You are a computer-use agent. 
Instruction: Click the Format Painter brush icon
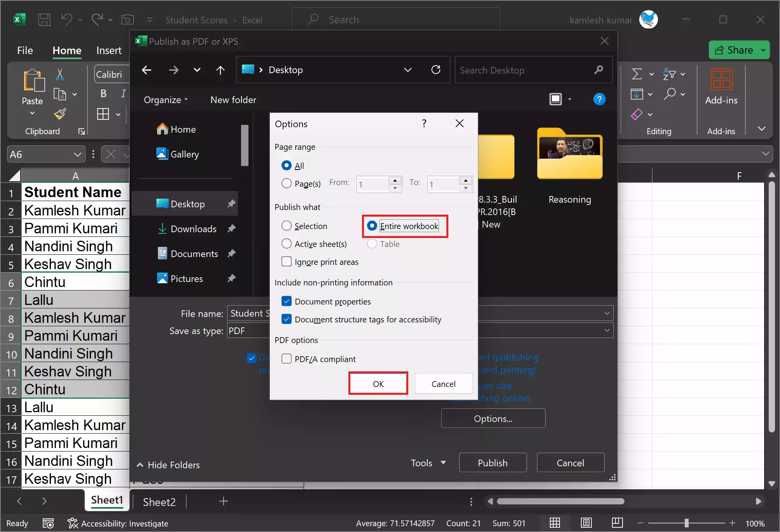[60, 114]
